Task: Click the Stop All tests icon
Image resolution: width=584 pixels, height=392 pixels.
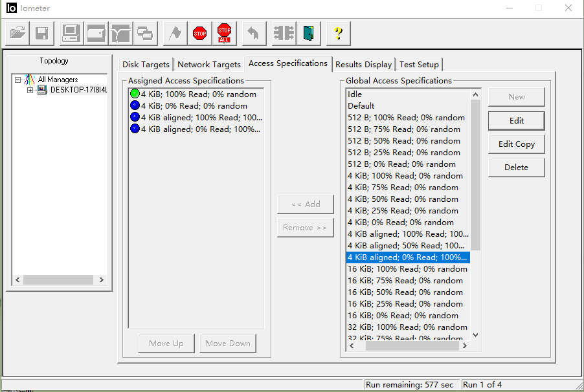Action: [224, 33]
